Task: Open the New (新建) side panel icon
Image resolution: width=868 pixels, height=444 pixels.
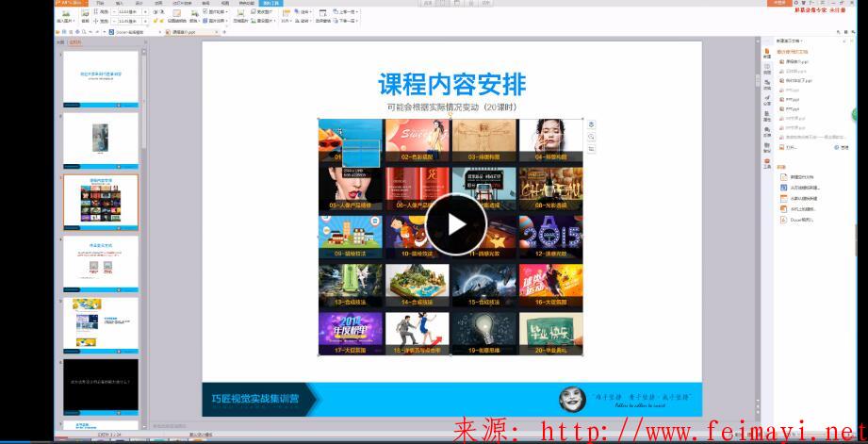Action: (x=767, y=54)
